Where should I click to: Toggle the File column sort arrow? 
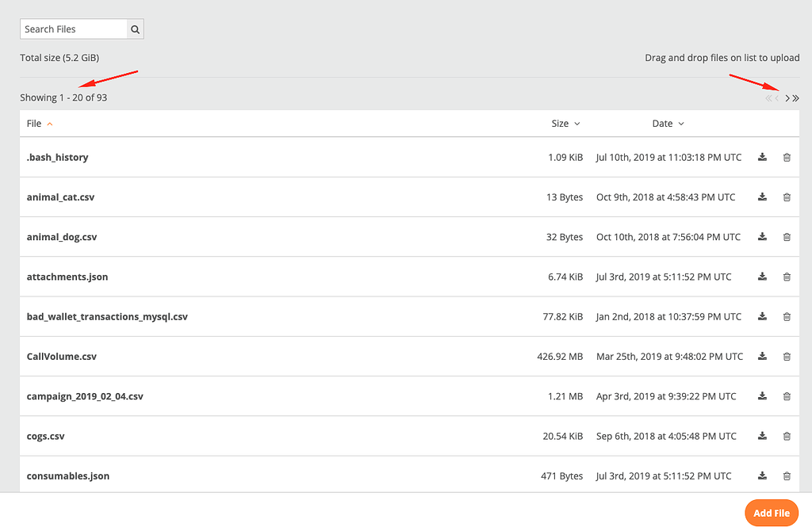pos(48,124)
